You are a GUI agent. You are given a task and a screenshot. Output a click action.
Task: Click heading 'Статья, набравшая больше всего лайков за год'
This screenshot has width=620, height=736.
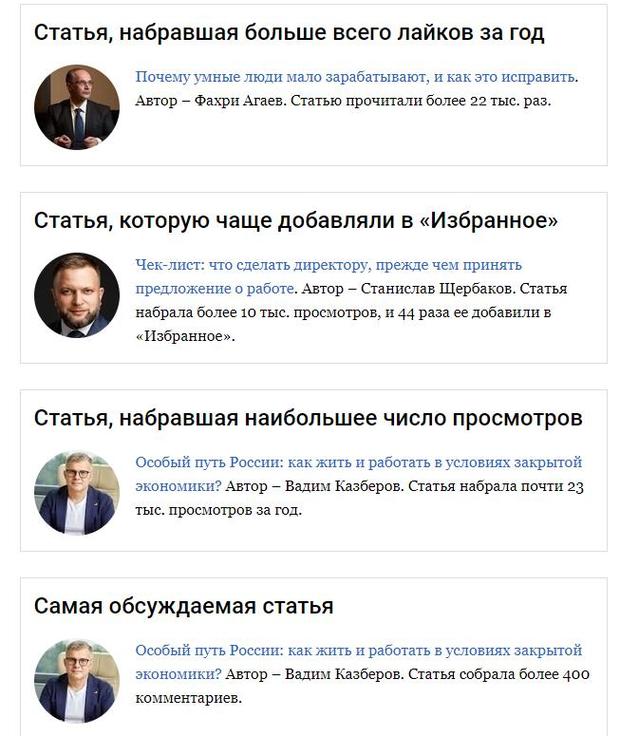[x=289, y=33]
